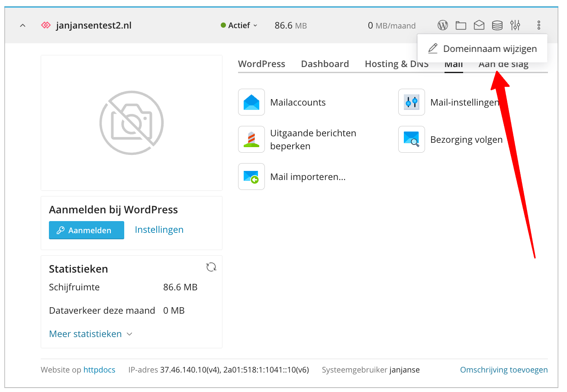
Task: Click the mail envelope icon in header
Action: 479,26
